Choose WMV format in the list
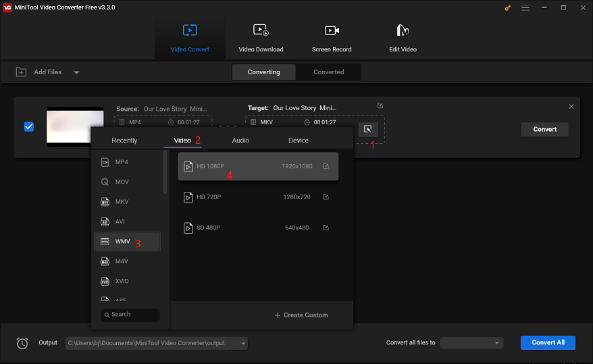Screen dimensions: 593x364 click(128, 242)
